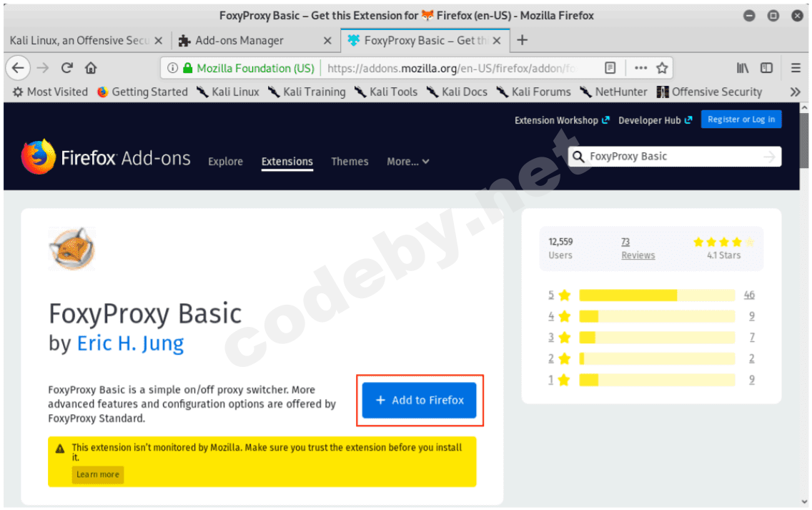Close the Add-ons Manager tab
Image resolution: width=812 pixels, height=510 pixels.
pyautogui.click(x=327, y=41)
